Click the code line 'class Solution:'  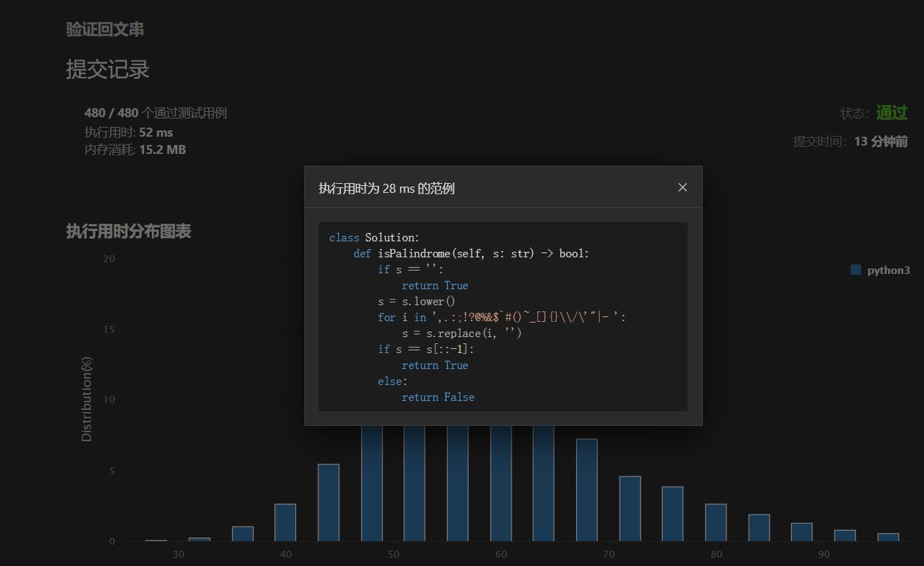point(374,238)
